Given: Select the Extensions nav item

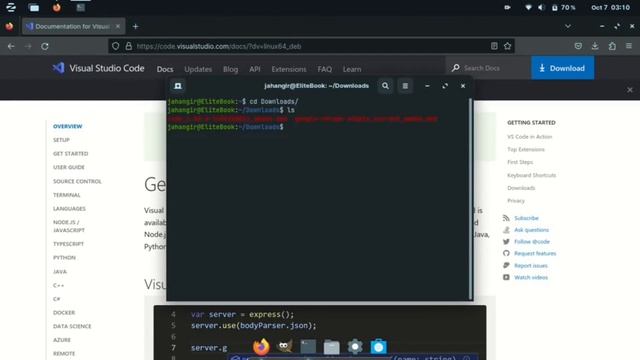Looking at the screenshot, I should pos(289,69).
